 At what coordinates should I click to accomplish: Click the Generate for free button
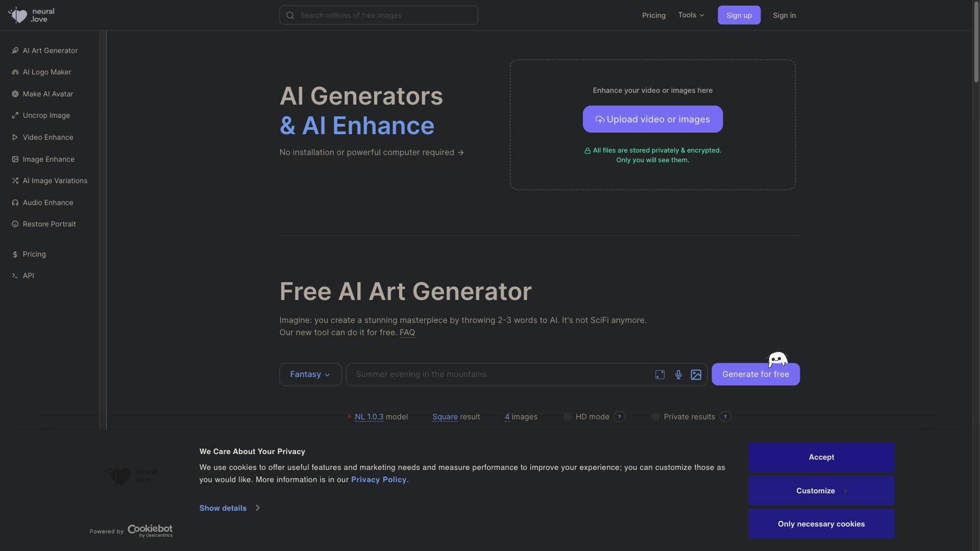pyautogui.click(x=756, y=374)
